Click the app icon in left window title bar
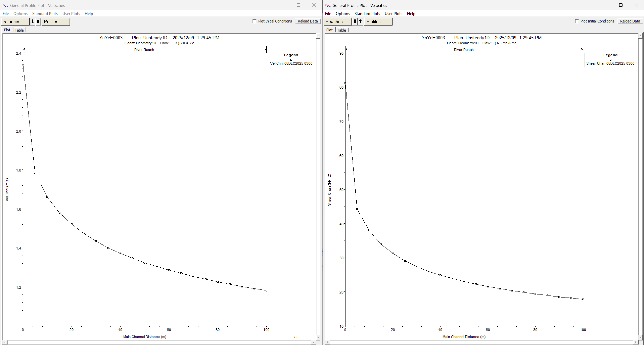 [x=6, y=6]
